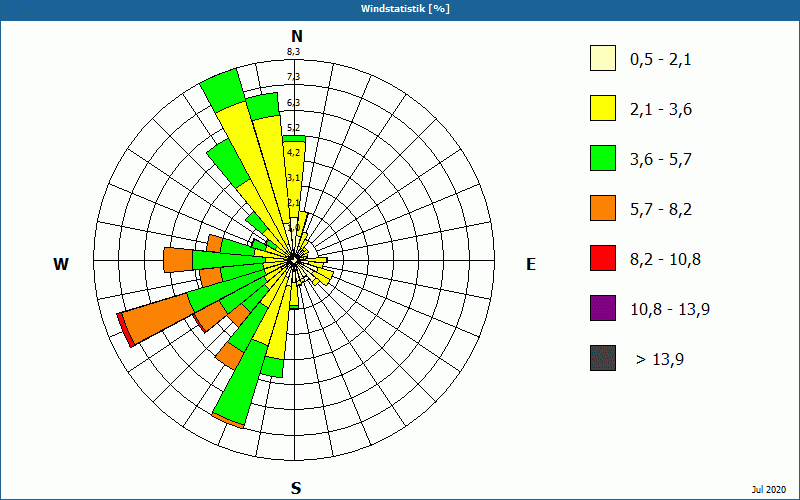Click the 5,2 axis ring label

coord(293,128)
